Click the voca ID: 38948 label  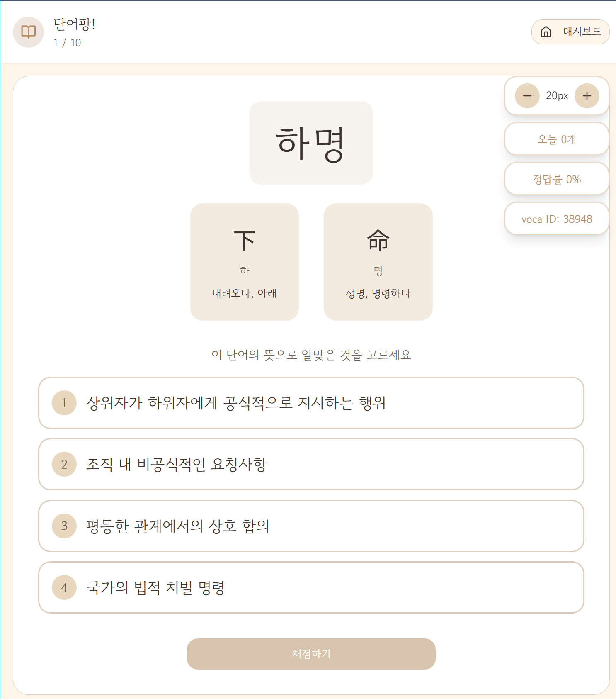tap(556, 219)
